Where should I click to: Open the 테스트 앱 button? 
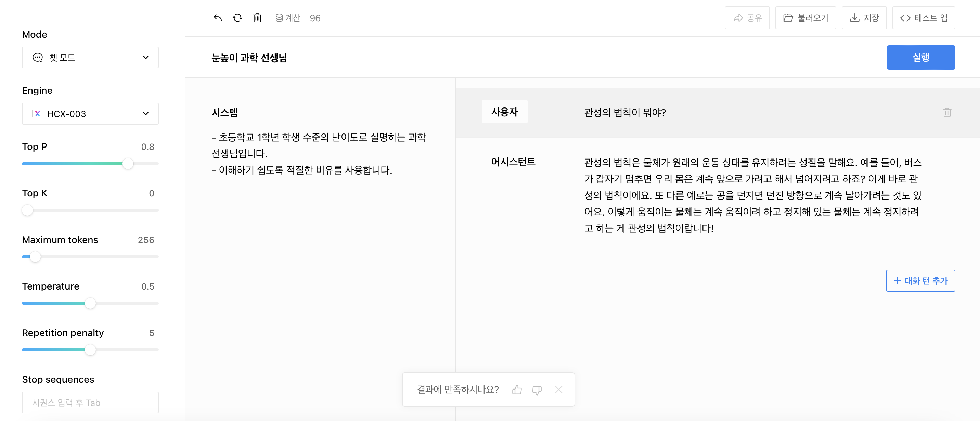tap(924, 18)
